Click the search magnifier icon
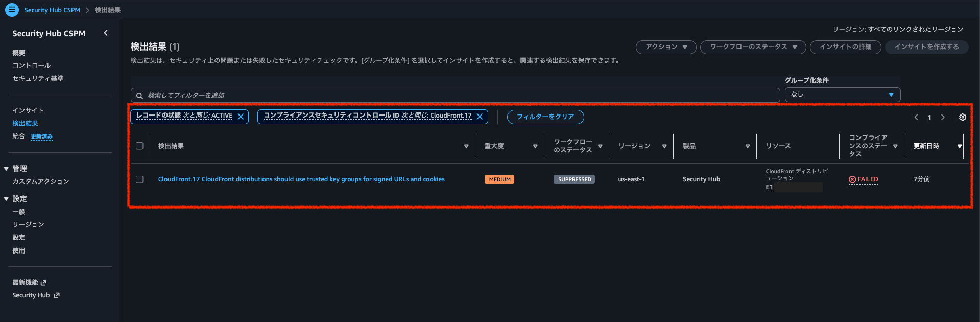This screenshot has width=980, height=322. [139, 96]
